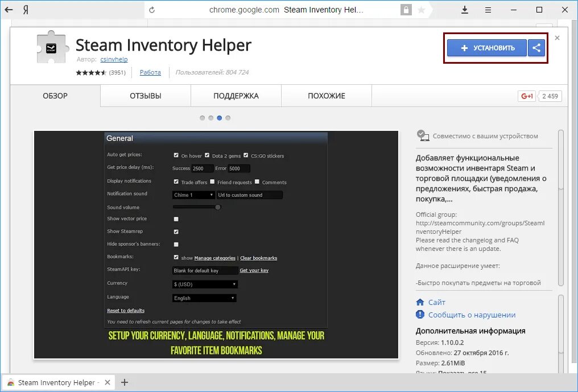Install extension with УСТАНОВИТЬ button
The image size is (578, 392).
point(486,48)
